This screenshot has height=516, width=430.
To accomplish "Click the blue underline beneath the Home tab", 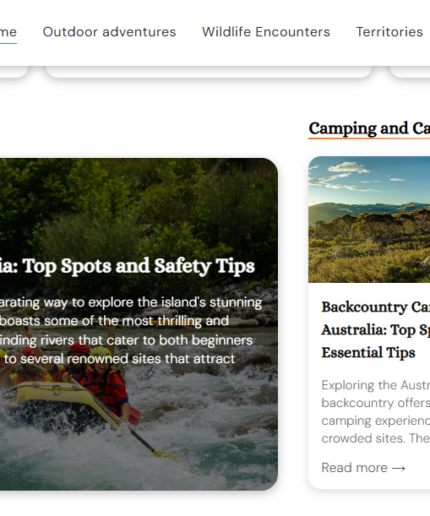I will [8, 43].
